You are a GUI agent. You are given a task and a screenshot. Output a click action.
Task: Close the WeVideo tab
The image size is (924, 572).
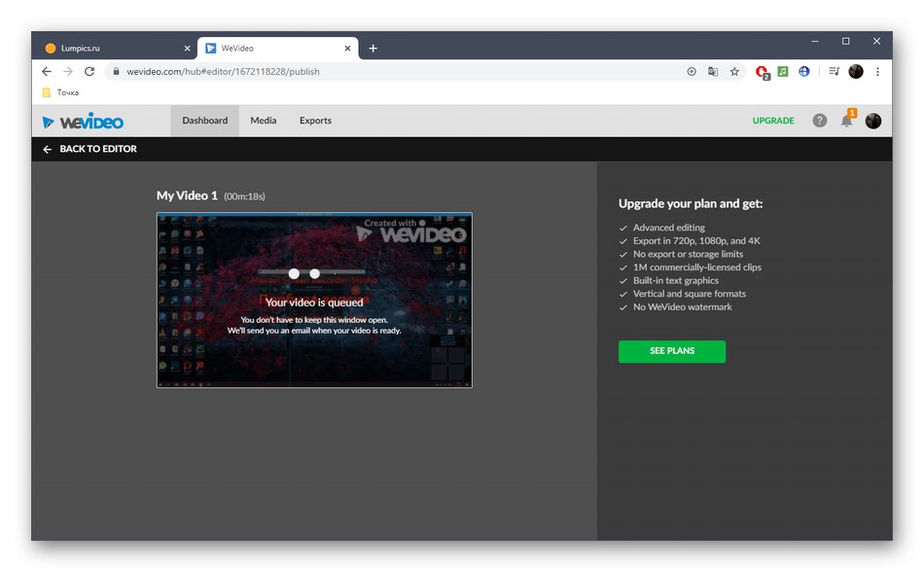point(347,49)
